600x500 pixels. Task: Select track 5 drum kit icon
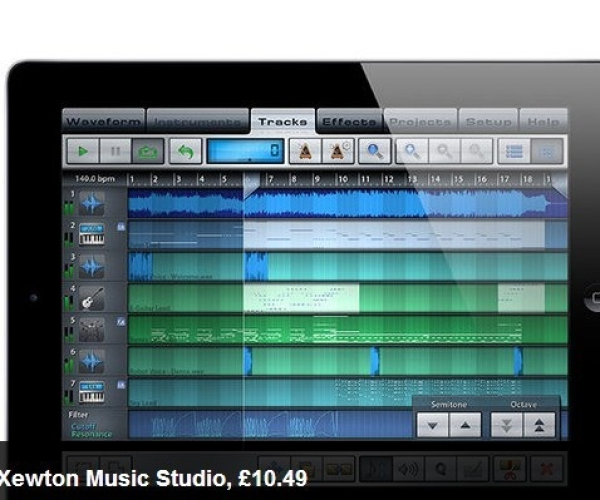click(92, 329)
